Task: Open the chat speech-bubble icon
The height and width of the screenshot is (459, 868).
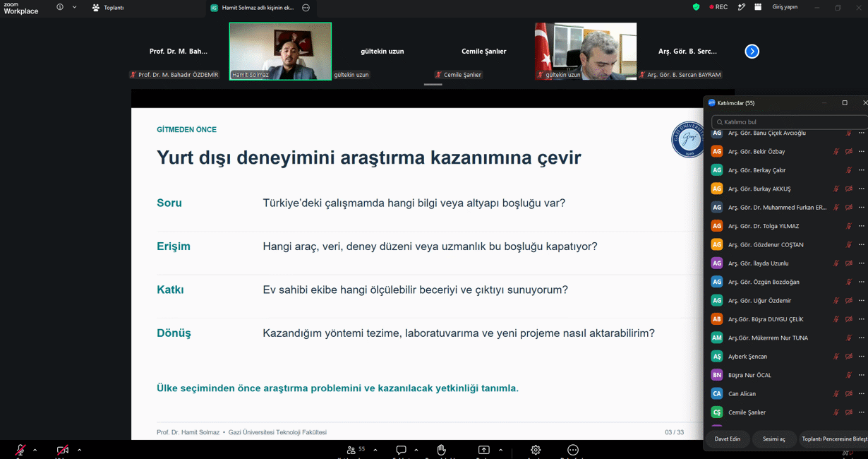Action: coord(401,450)
